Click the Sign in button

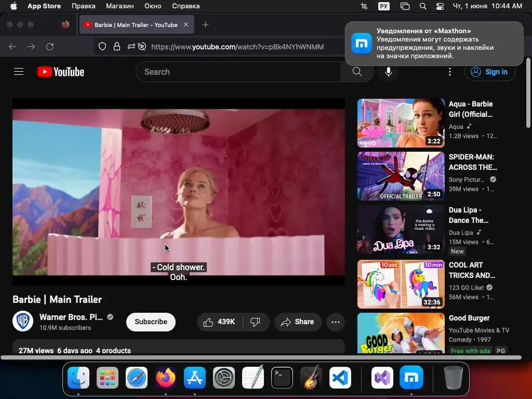coord(490,72)
